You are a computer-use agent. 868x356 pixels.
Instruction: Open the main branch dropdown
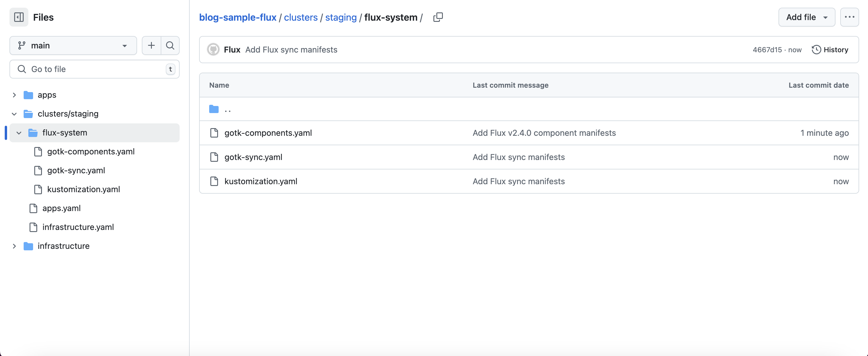coord(73,45)
